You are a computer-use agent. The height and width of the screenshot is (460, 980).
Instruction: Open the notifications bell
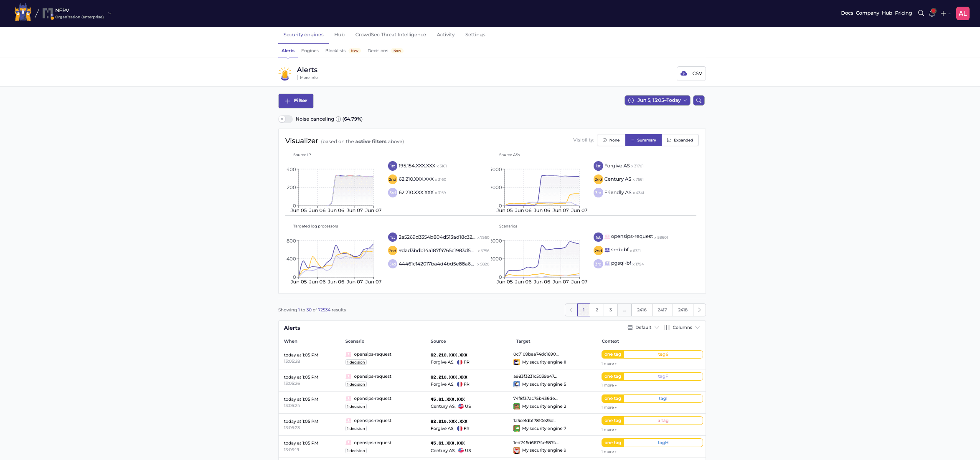point(932,13)
